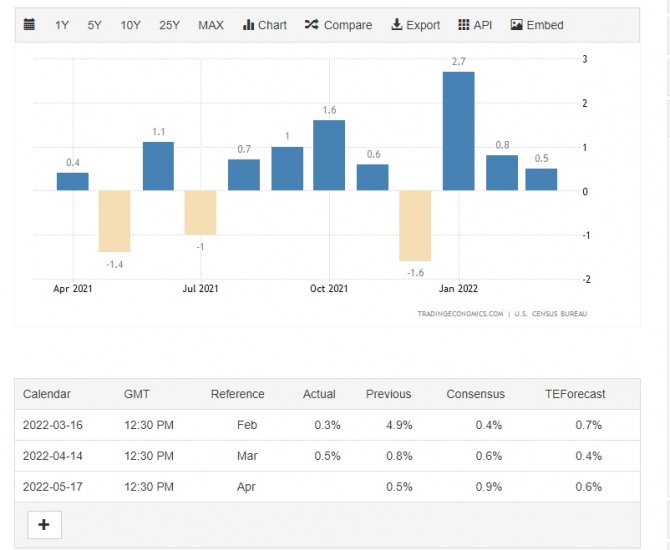Open the Chart type dropdown

pyautogui.click(x=264, y=25)
